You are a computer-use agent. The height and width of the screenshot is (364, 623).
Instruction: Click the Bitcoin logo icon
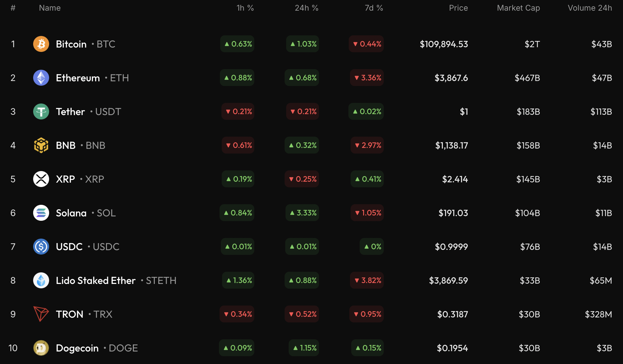click(41, 44)
